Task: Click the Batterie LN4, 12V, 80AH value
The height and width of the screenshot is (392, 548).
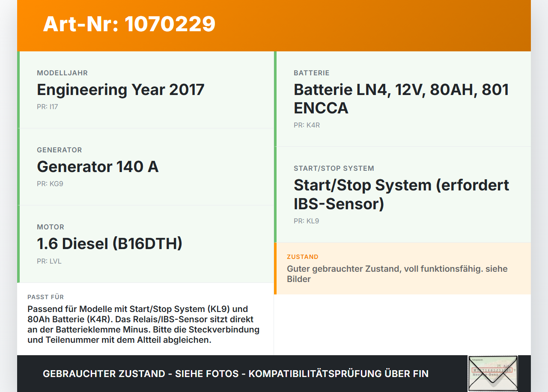Action: pyautogui.click(x=401, y=98)
